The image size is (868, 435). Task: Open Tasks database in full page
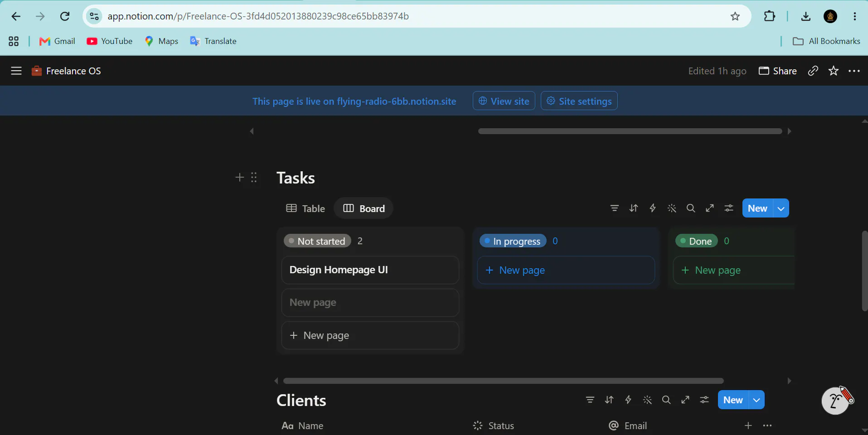point(710,208)
